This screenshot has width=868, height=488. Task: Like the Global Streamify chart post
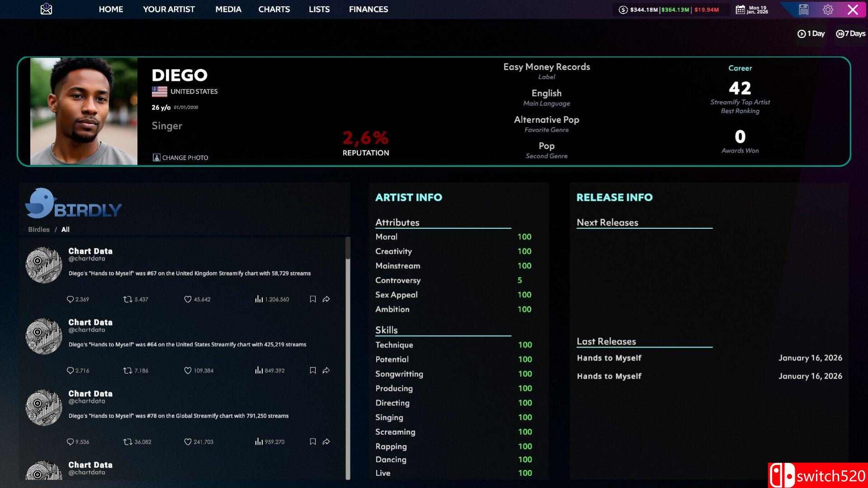(x=188, y=442)
